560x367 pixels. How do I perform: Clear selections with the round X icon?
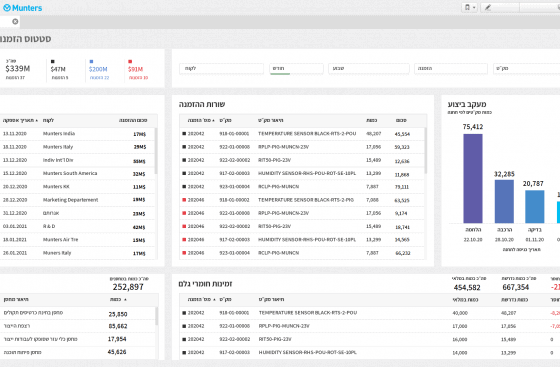(x=15, y=21)
